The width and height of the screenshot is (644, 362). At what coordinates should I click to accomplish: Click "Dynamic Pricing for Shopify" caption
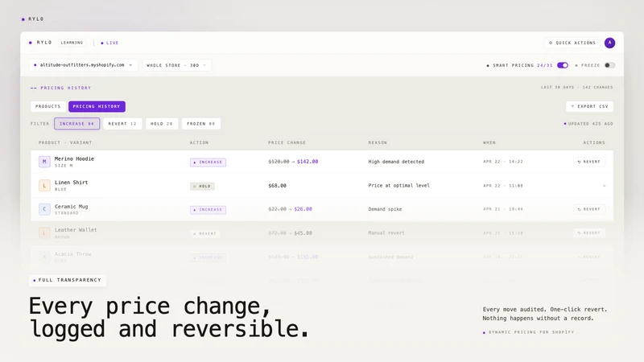pyautogui.click(x=529, y=332)
